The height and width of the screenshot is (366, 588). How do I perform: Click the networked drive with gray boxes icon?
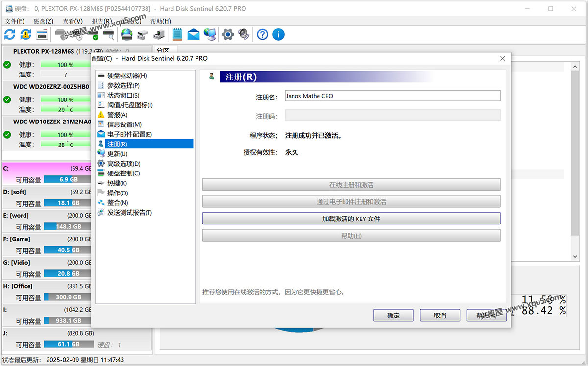click(143, 34)
